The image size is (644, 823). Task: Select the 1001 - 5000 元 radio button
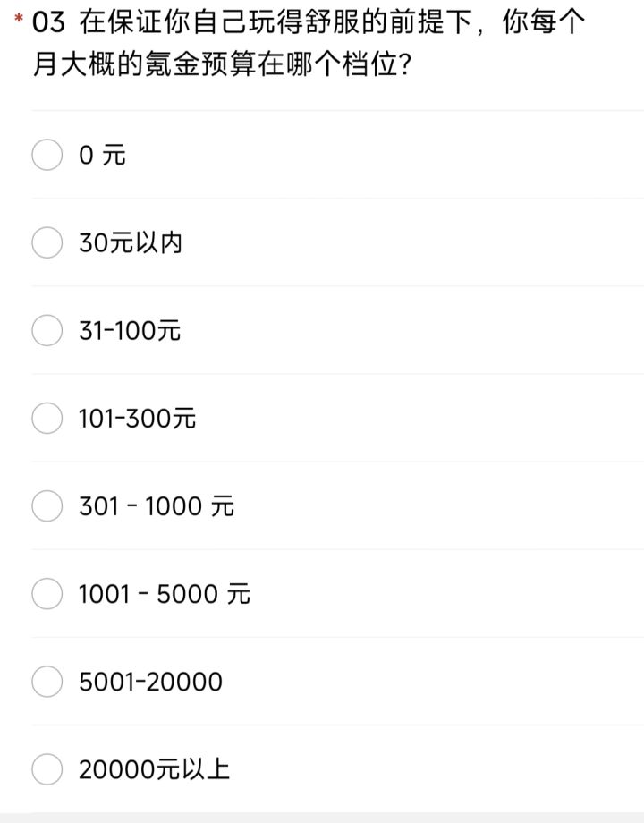click(47, 593)
